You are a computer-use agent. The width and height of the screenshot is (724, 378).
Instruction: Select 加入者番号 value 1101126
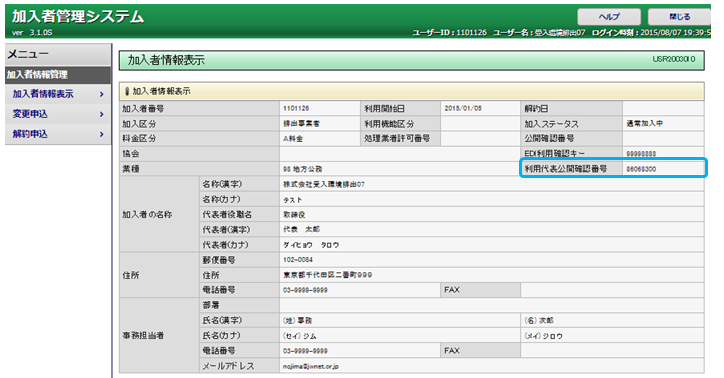[296, 108]
